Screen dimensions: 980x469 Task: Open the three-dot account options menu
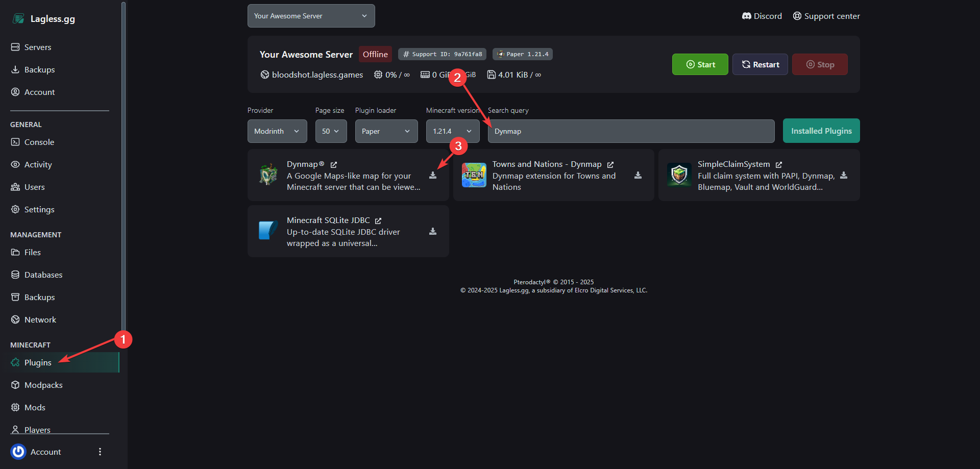pyautogui.click(x=100, y=452)
